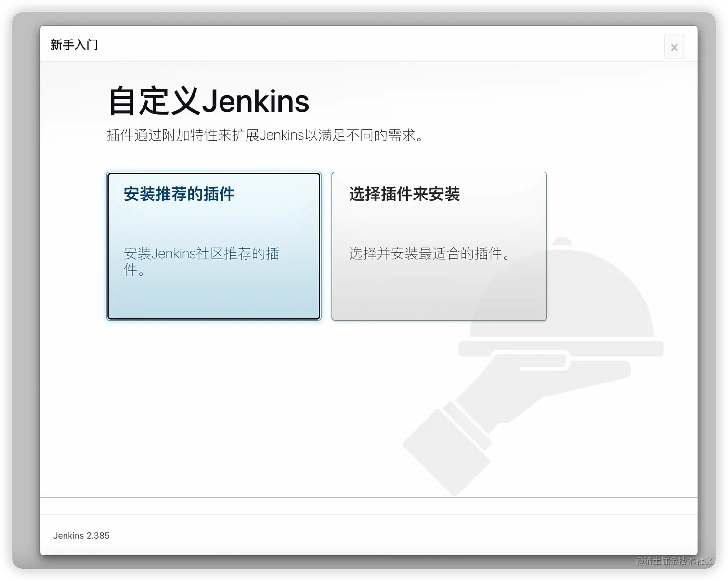Click the 新手入门 dialog title
The image size is (728, 581).
click(74, 45)
